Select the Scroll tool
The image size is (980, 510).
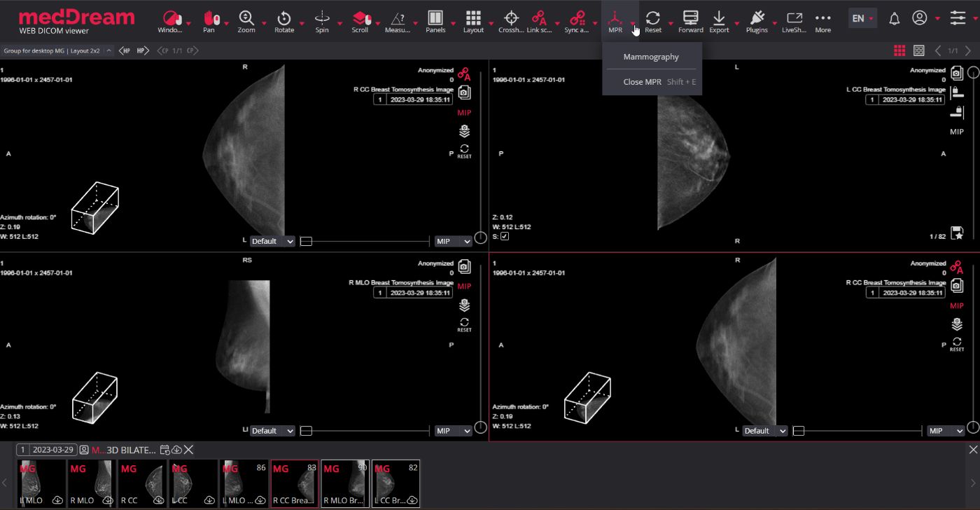[360, 20]
